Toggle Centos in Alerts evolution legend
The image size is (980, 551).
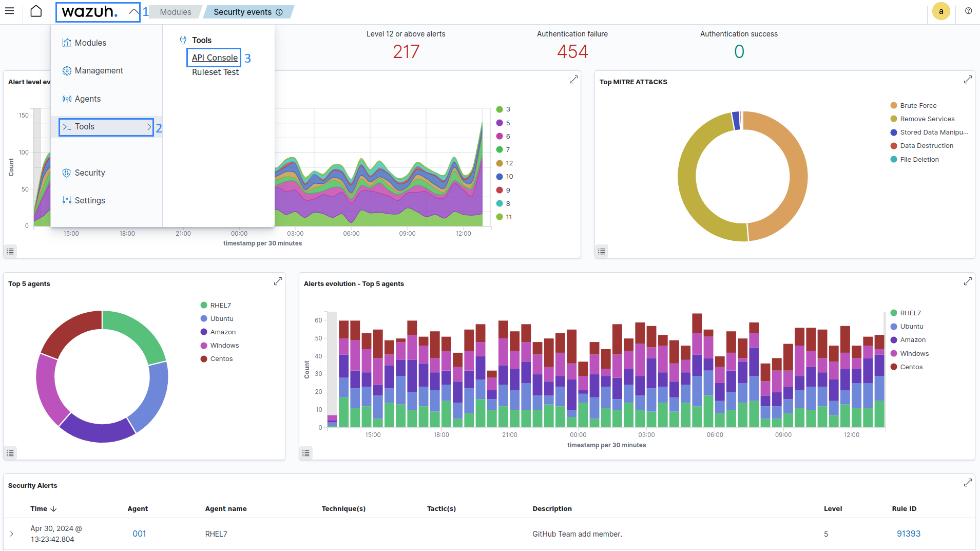(907, 367)
